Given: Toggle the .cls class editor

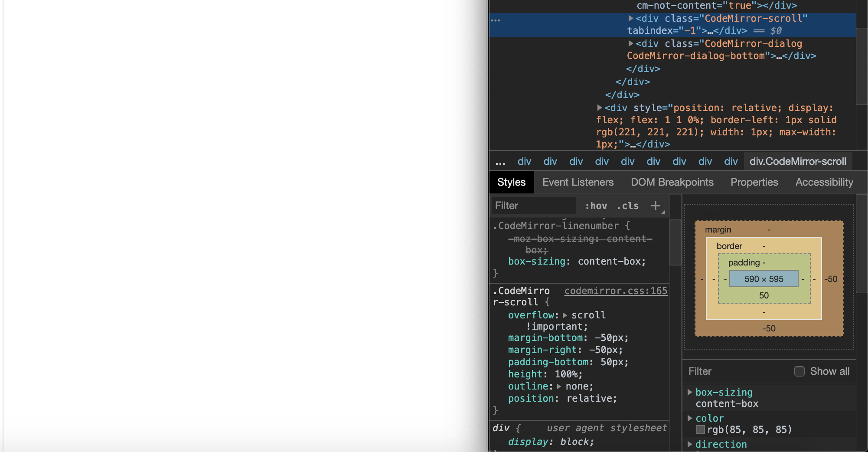Looking at the screenshot, I should click(627, 206).
